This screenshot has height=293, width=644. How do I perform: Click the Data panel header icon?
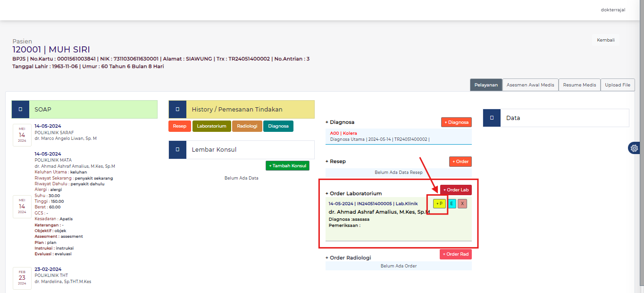(492, 118)
